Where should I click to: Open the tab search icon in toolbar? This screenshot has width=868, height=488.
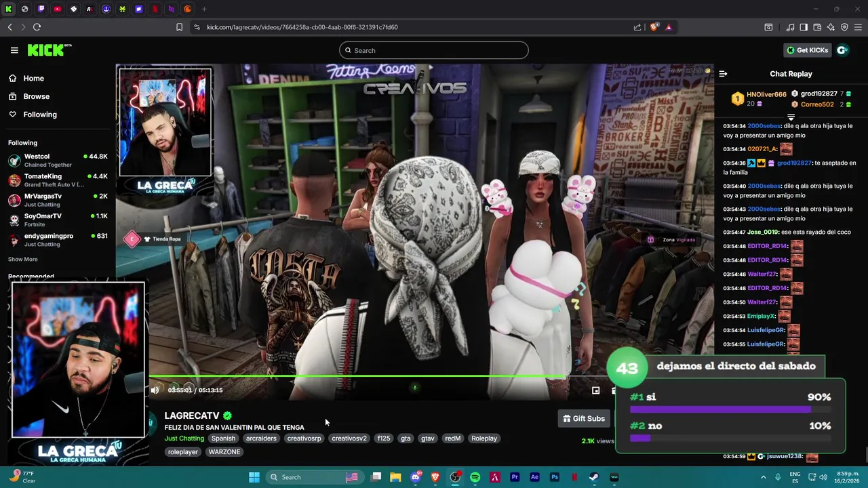click(768, 27)
